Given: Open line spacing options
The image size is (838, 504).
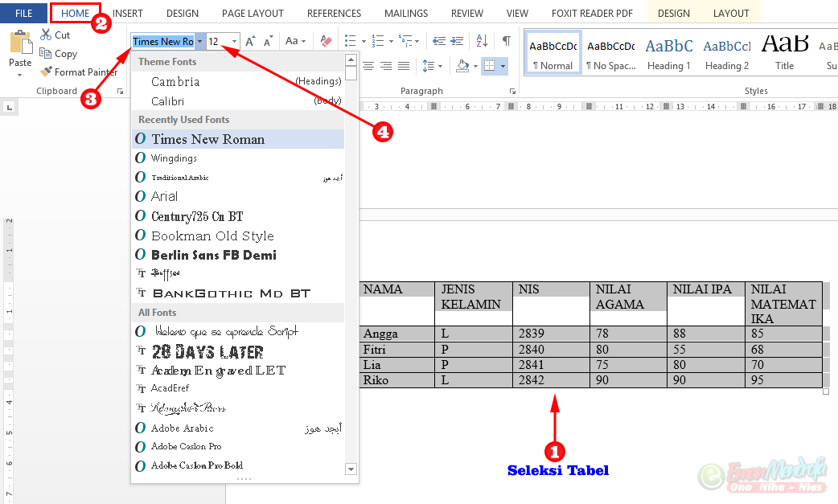Looking at the screenshot, I should 429,66.
